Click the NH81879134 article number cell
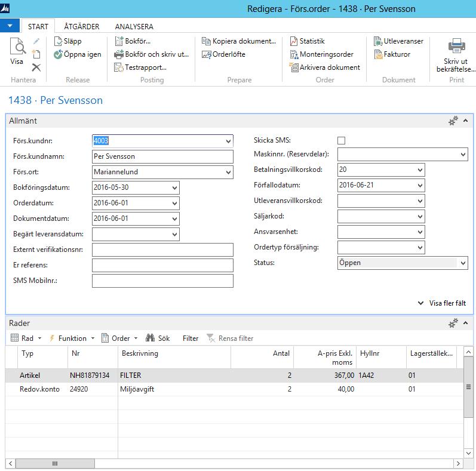 tap(93, 375)
